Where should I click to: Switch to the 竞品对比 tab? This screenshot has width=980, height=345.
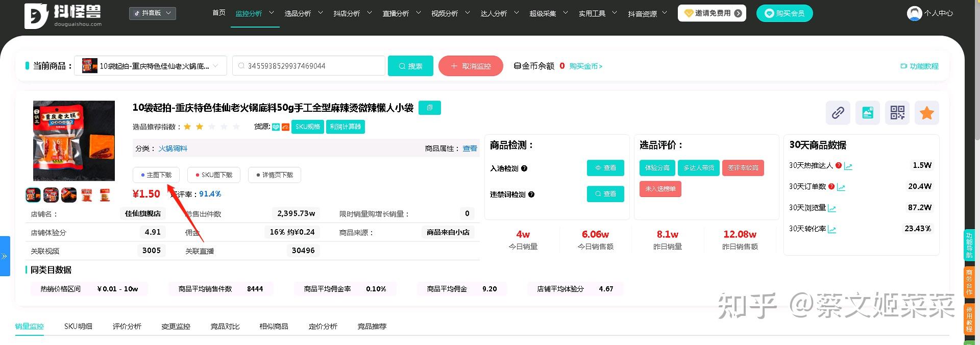coord(225,327)
